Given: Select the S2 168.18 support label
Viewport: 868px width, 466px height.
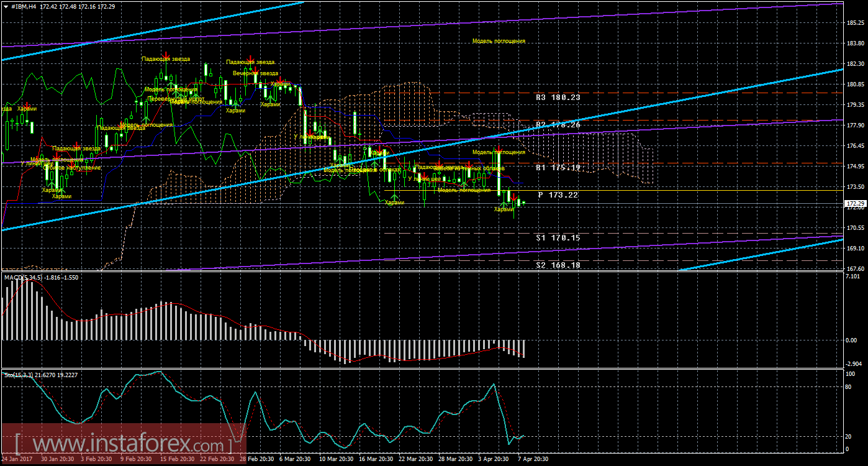Looking at the screenshot, I should coord(558,265).
